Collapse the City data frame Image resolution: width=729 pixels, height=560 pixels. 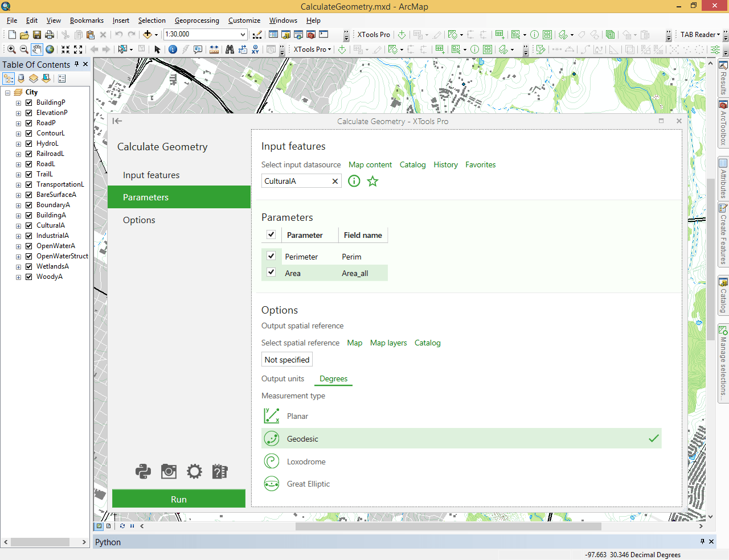pos(8,92)
